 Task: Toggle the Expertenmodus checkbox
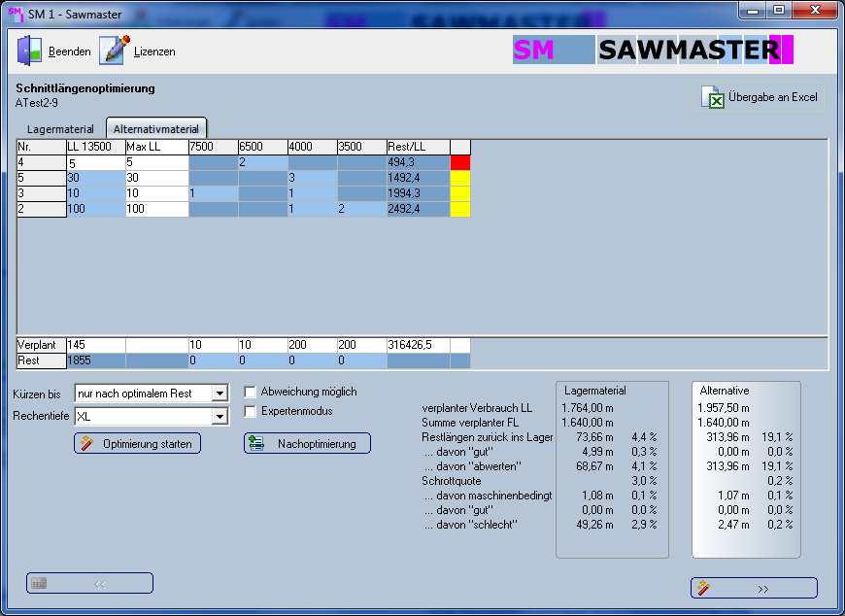pos(250,411)
